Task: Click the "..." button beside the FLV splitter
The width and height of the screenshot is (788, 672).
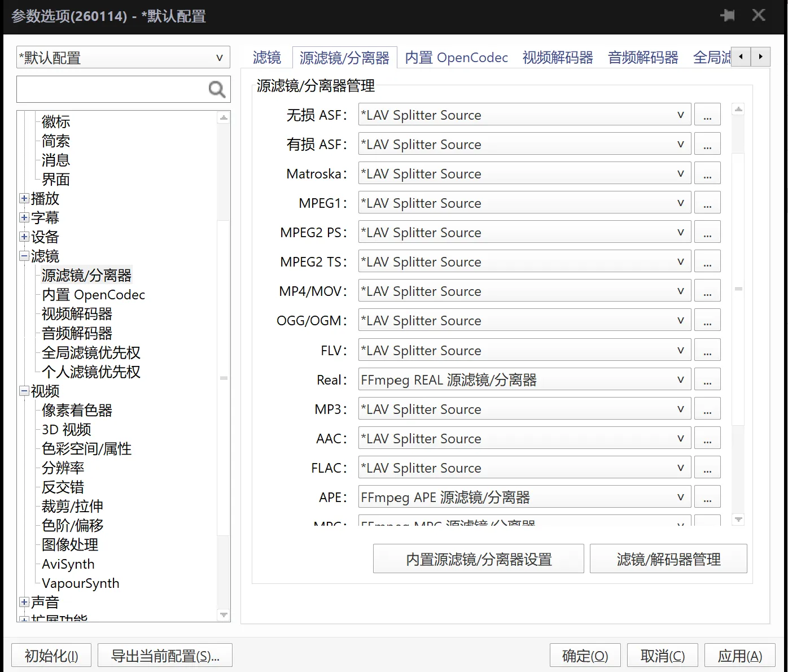Action: (707, 350)
